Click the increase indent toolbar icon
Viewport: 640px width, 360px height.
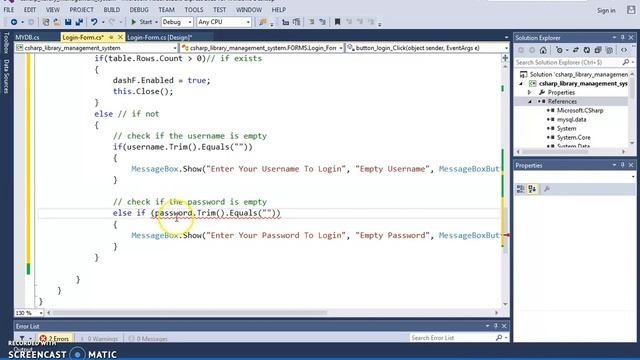coord(322,22)
